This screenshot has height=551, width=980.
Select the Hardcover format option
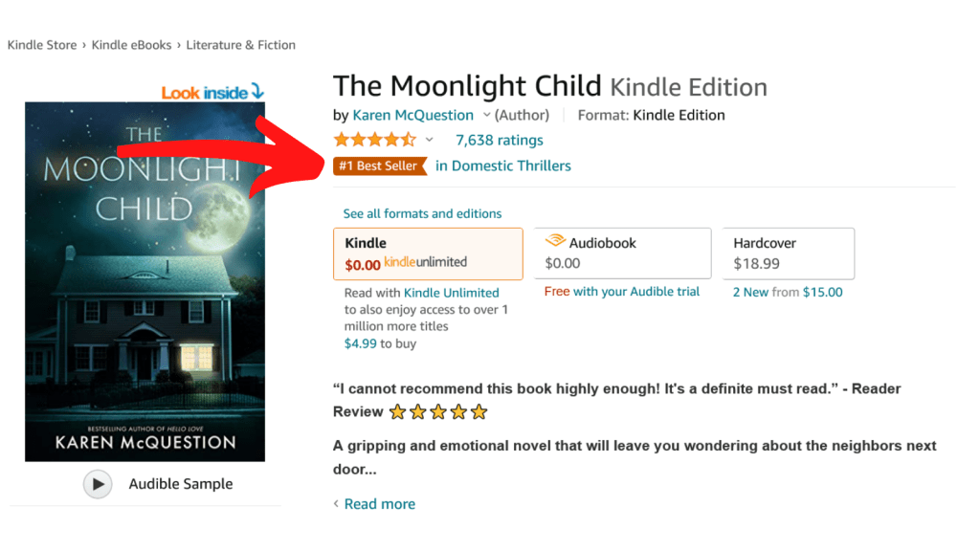coord(789,253)
